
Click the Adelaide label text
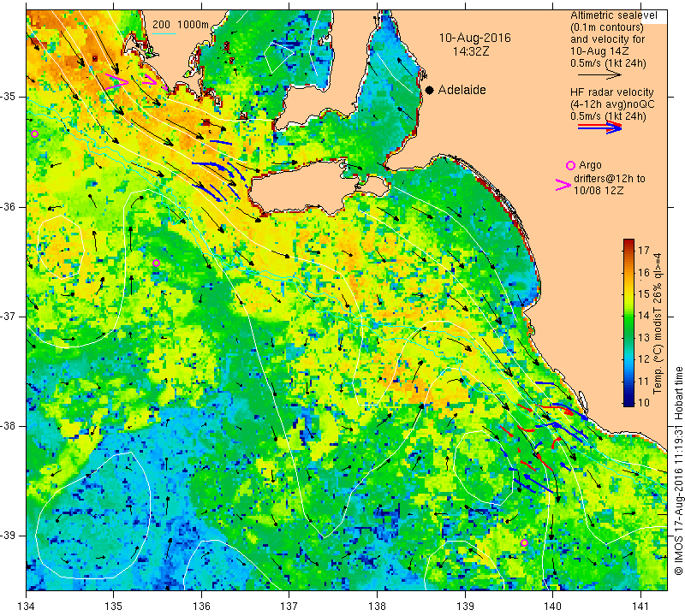(x=462, y=90)
